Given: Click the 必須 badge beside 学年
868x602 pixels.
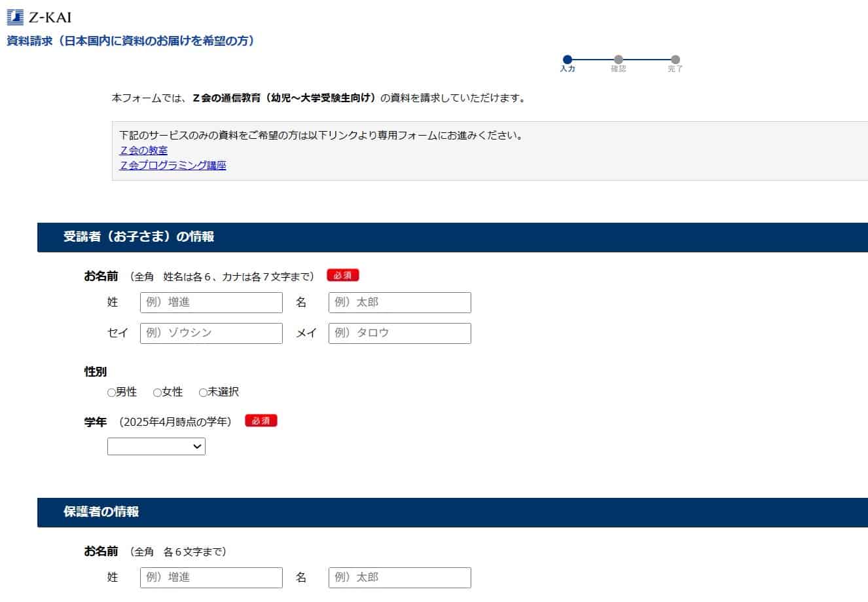Looking at the screenshot, I should pyautogui.click(x=261, y=421).
